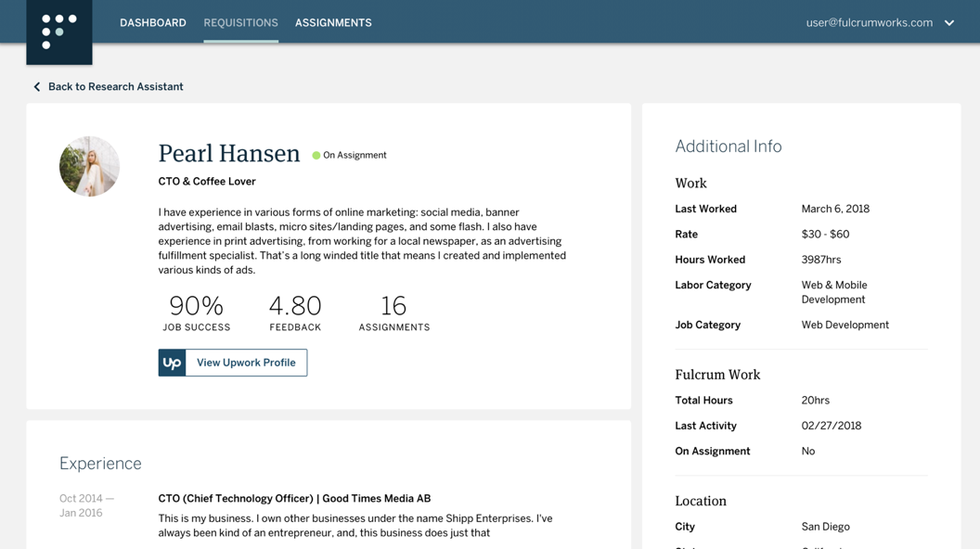Click the CTO Good Times Media AB entry
This screenshot has width=980, height=549.
(294, 499)
